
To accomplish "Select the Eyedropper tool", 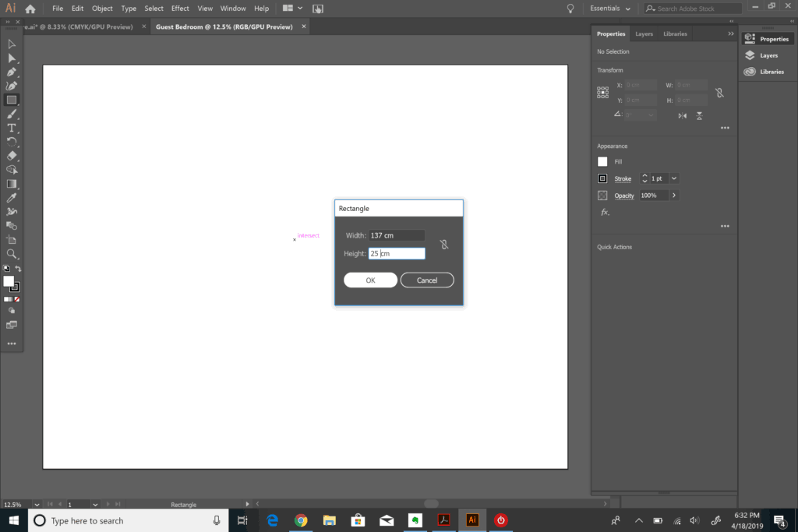I will pos(11,198).
